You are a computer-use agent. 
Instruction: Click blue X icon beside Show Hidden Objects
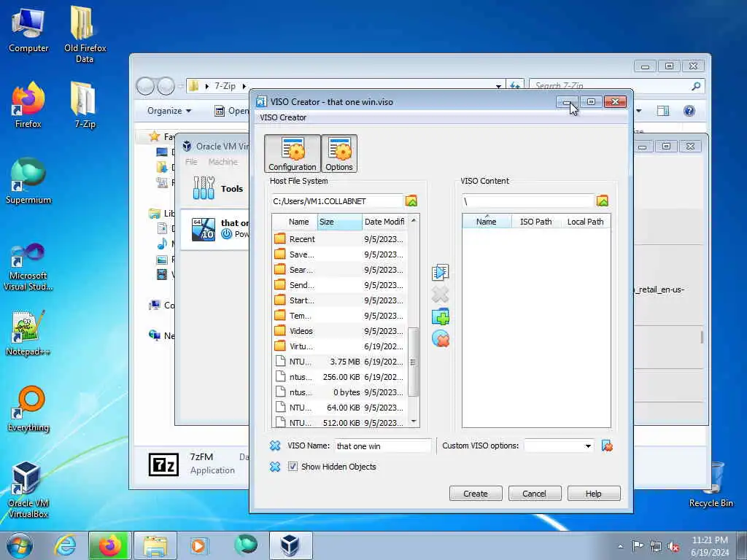pos(275,467)
